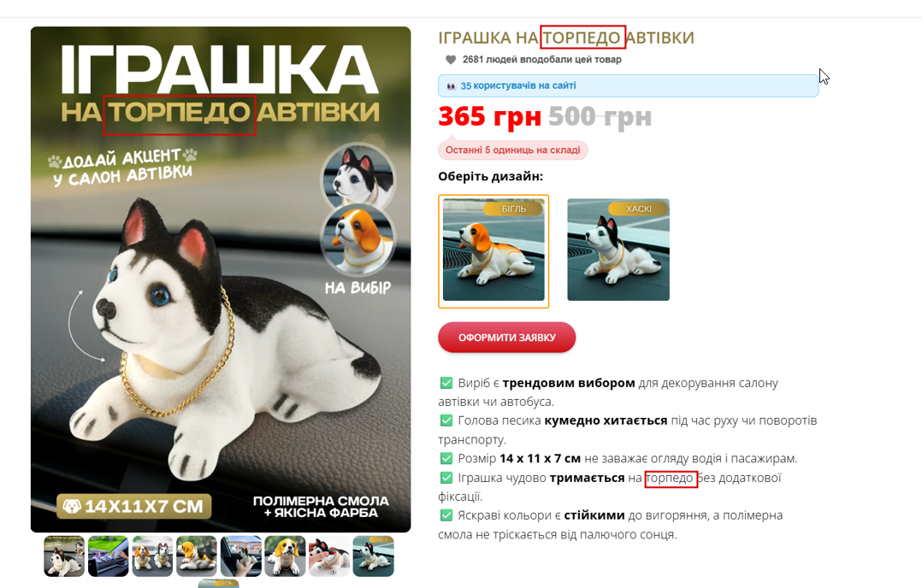Click the 'Останні 5 одиниць на складі' badge
Viewport: 922px width, 588px height.
pyautogui.click(x=513, y=150)
